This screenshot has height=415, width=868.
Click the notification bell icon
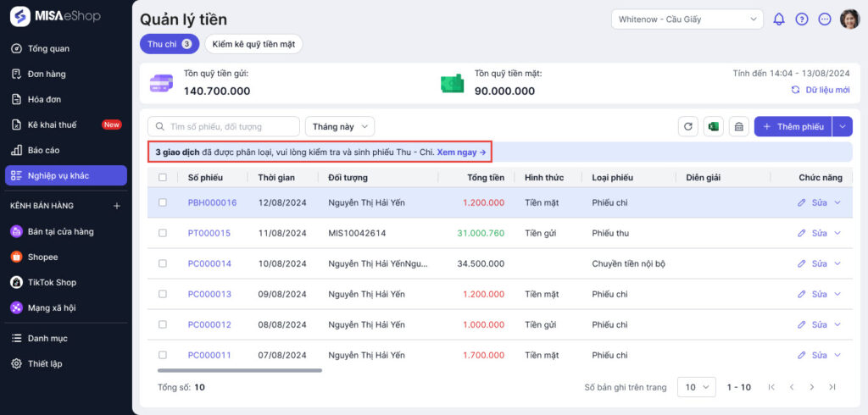point(779,19)
